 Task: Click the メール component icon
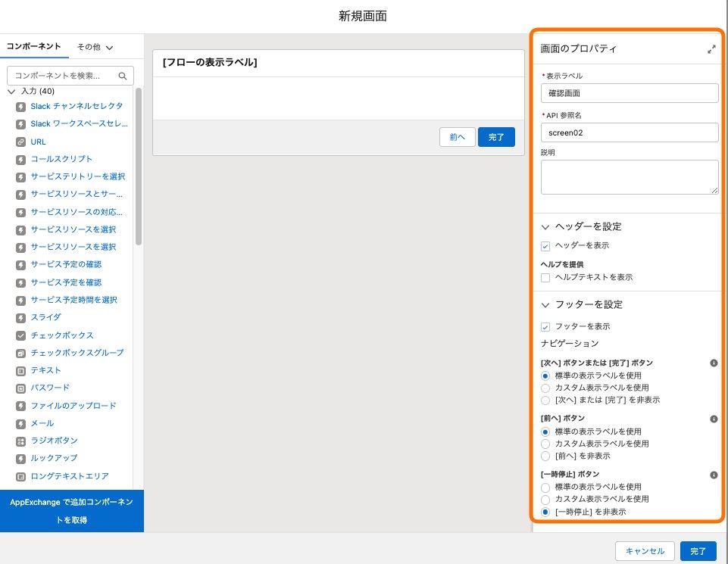20,424
